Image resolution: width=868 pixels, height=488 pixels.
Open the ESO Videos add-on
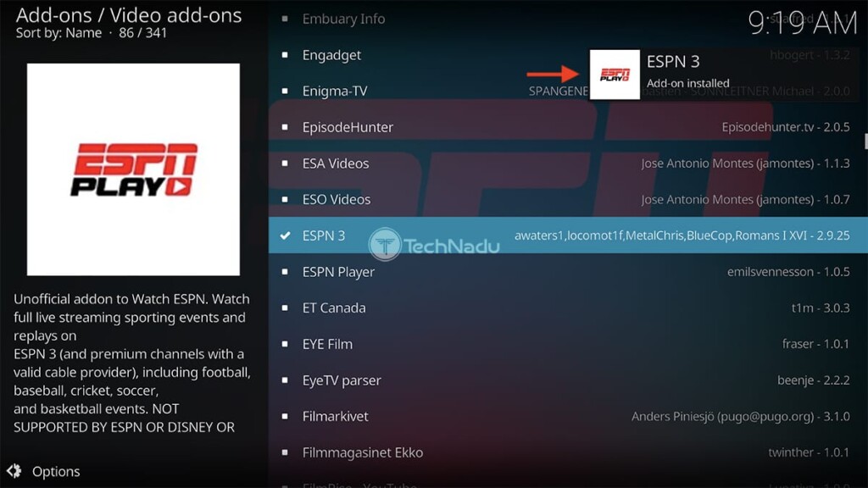(x=568, y=199)
